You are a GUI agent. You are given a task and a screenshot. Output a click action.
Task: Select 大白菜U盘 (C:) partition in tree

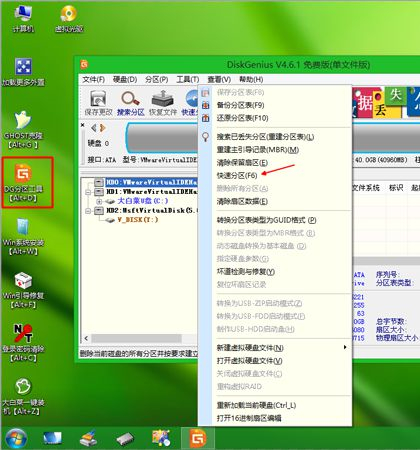(x=143, y=201)
